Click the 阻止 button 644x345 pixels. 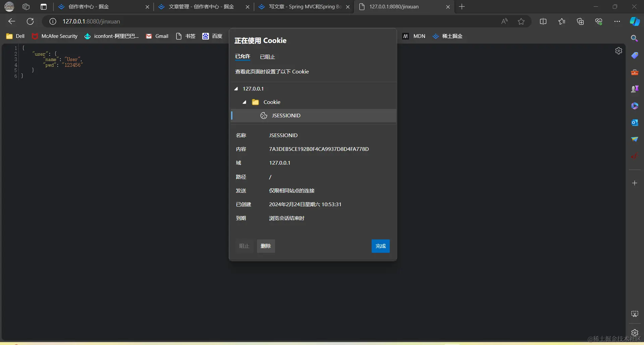[x=244, y=246]
